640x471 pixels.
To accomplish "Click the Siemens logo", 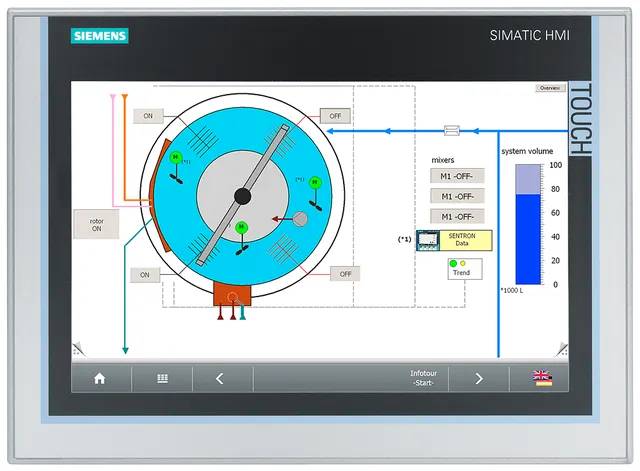I will coord(100,36).
